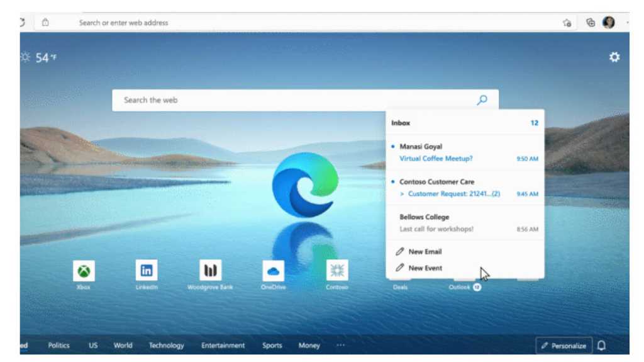This screenshot has width=644, height=362.
Task: Click Outlook unread count badge
Action: point(477,287)
